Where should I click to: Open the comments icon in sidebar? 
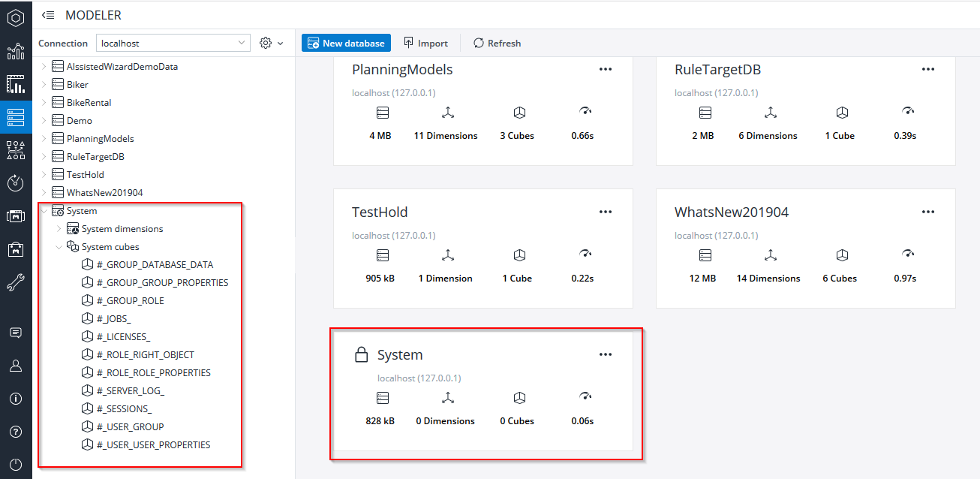(16, 333)
